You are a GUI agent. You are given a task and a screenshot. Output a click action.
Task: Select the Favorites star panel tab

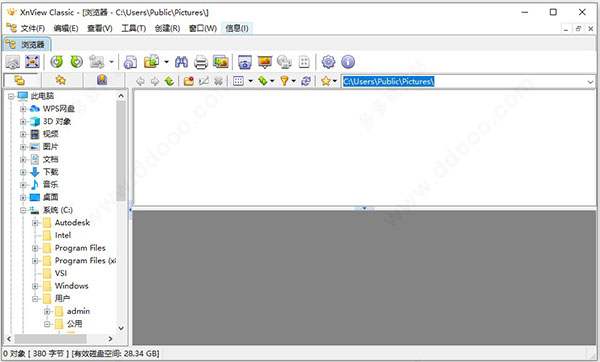pyautogui.click(x=60, y=80)
